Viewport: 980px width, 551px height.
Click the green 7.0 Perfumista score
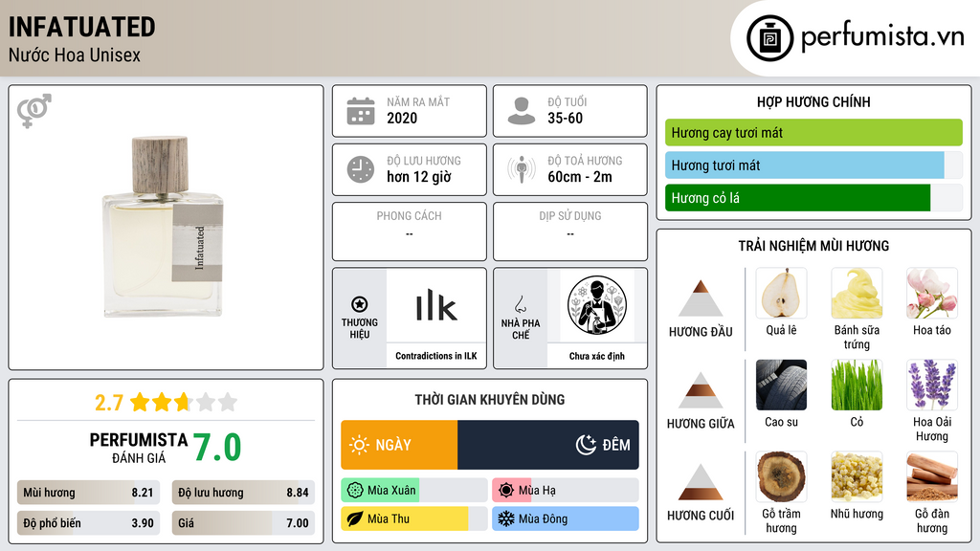(217, 447)
